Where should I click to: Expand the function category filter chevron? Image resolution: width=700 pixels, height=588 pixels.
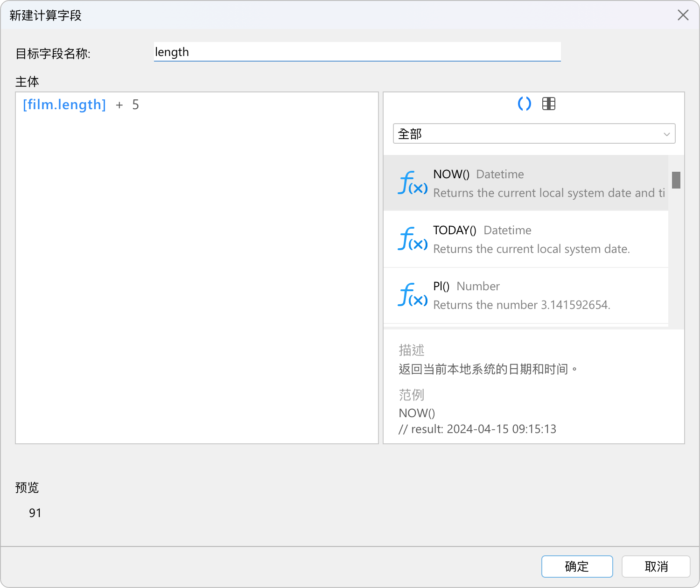coord(666,134)
